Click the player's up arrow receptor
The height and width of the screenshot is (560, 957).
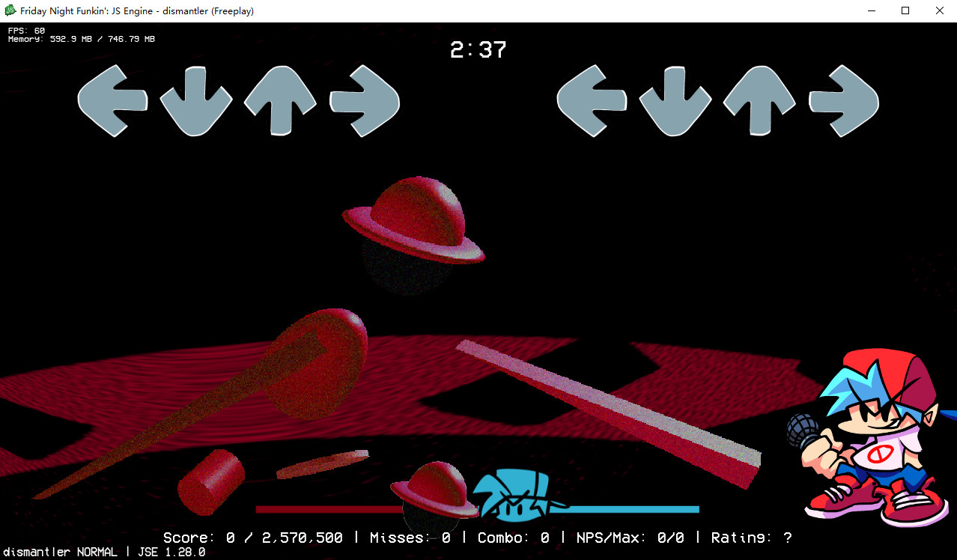click(x=759, y=101)
